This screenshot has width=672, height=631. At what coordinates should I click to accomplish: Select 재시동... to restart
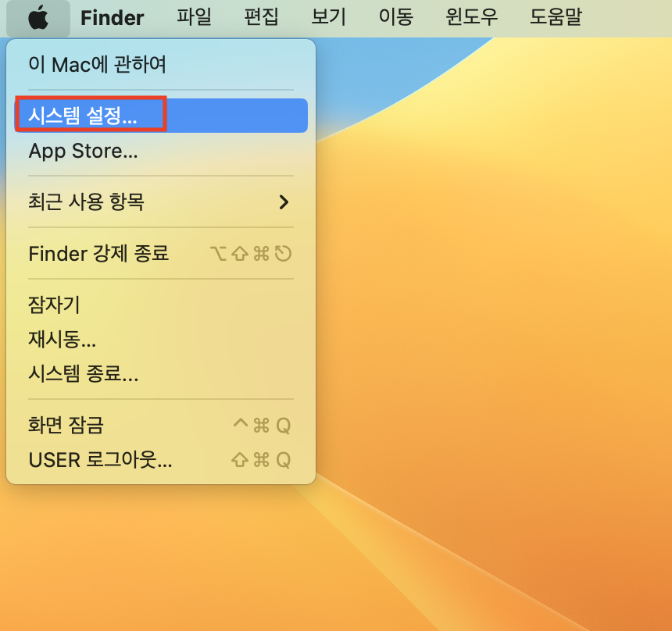point(161,339)
